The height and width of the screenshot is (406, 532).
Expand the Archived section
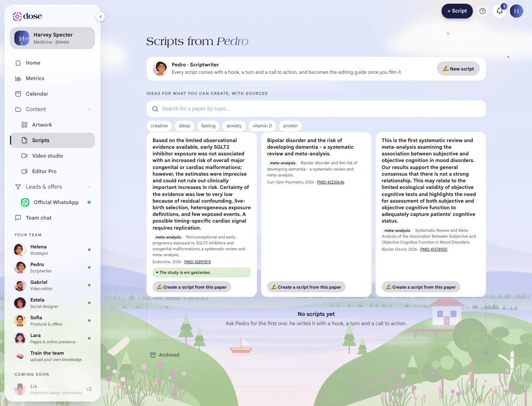(x=165, y=355)
